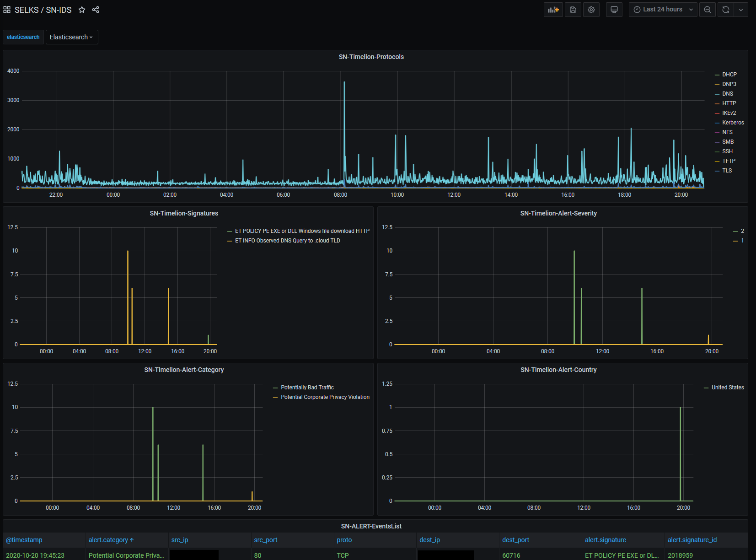Screen dimensions: 756x560
Task: Sort table by dest_ip column
Action: pyautogui.click(x=430, y=540)
